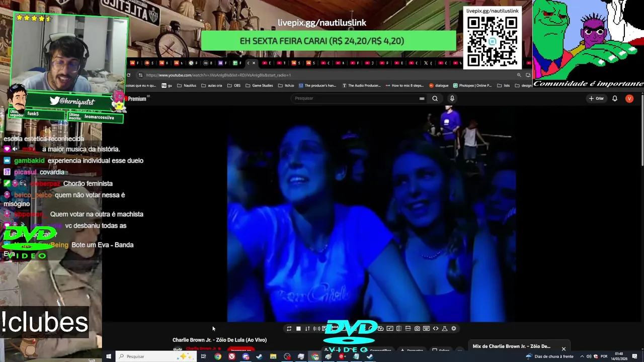644x362 pixels.
Task: Open the YouTube account avatar menu
Action: 629,99
